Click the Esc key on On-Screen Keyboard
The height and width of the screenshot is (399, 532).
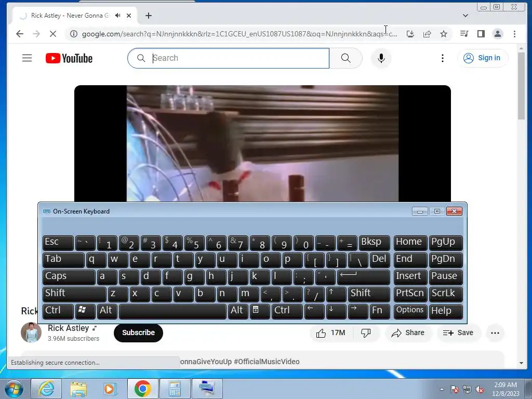coord(58,243)
